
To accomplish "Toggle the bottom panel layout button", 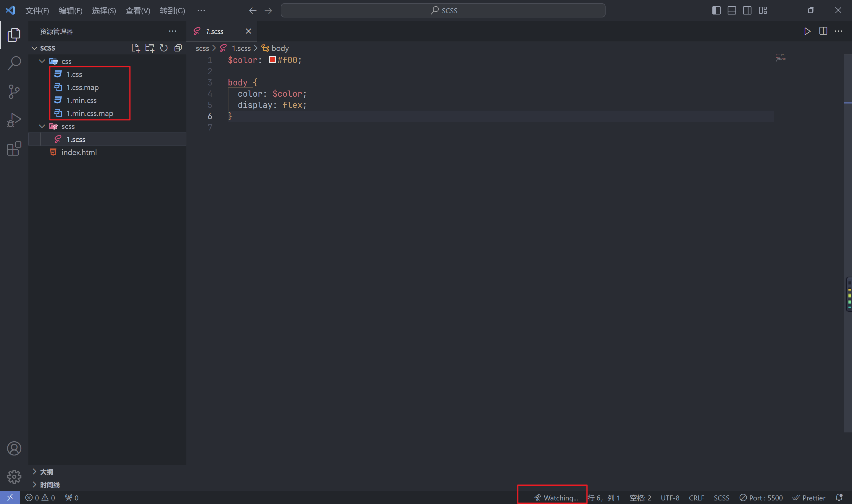I will 732,11.
